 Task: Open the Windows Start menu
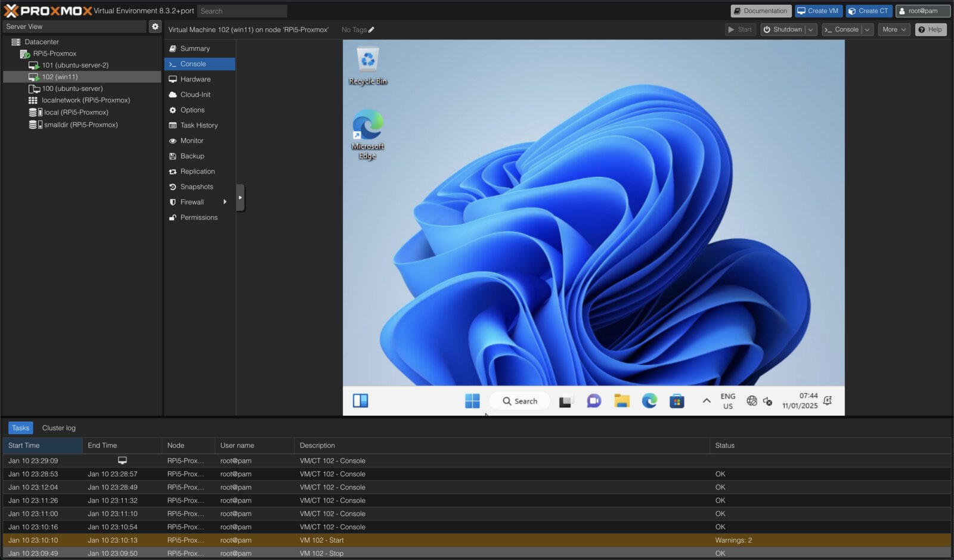point(472,401)
